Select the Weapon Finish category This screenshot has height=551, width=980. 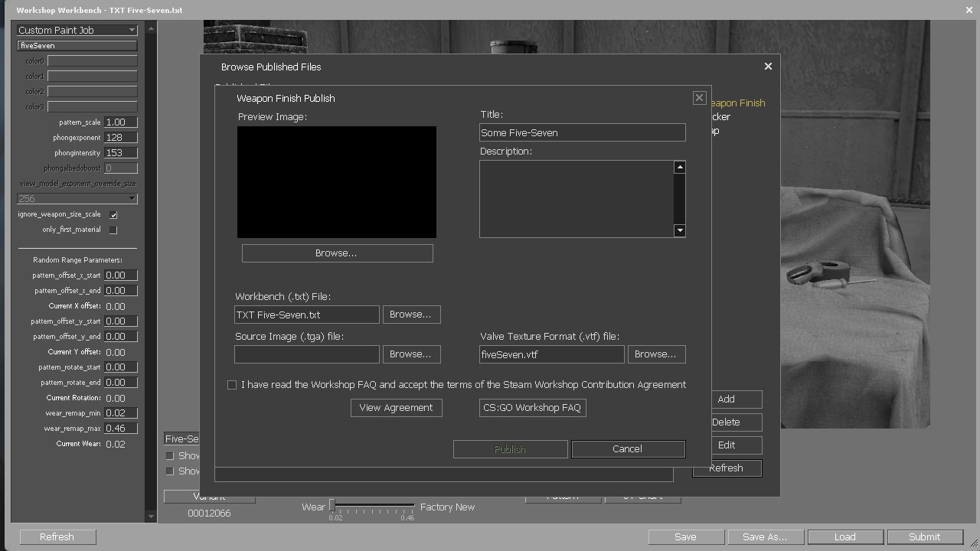[737, 103]
